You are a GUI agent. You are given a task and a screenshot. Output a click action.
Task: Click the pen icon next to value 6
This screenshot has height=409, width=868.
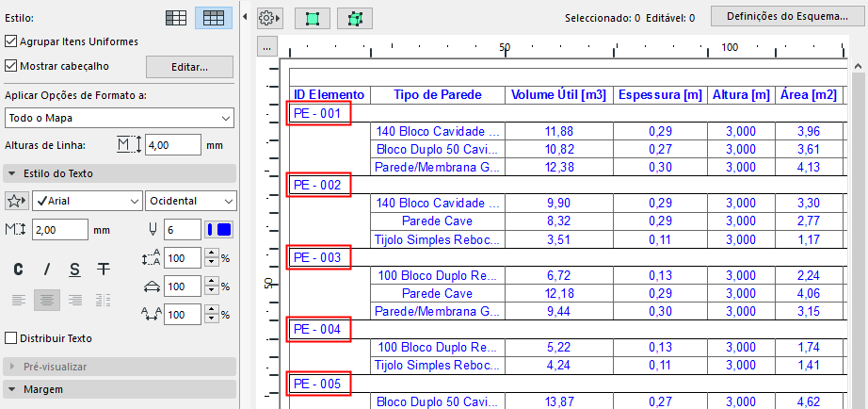[152, 229]
